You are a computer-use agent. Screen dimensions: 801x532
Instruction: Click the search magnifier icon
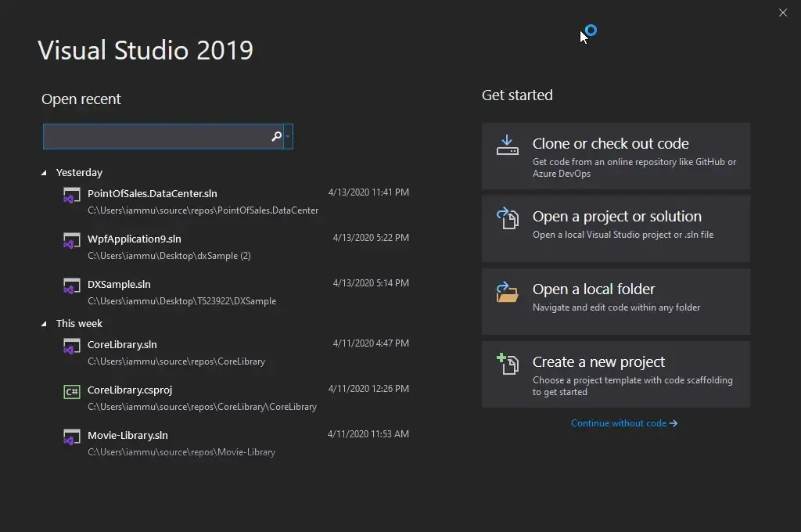point(276,136)
